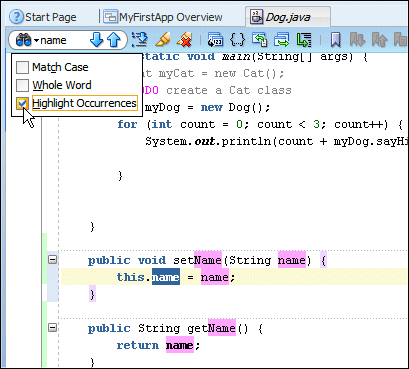
Task: Click highlighted "Name" in getName
Action: tap(222, 328)
